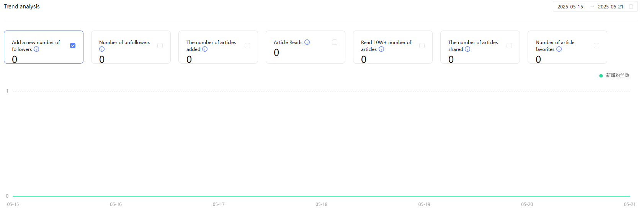Click info icon for Read 10W+ articles
Screen dimensions: 644x224
(381, 49)
